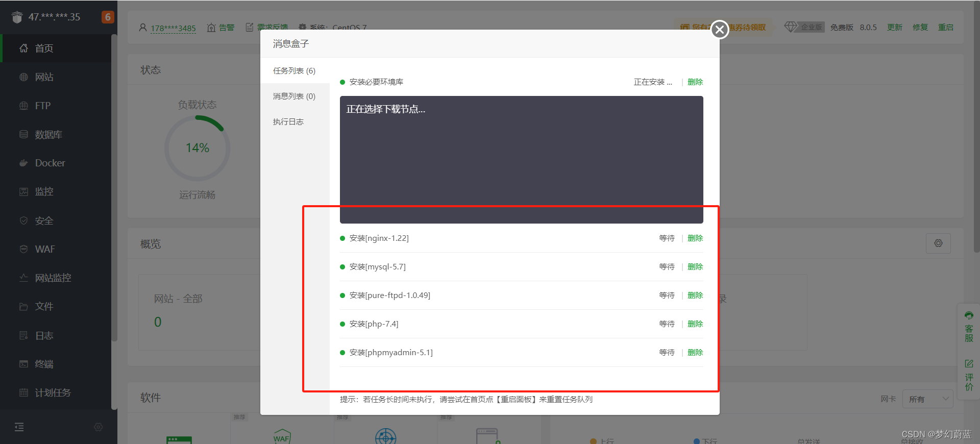Delete the 安装[pure-ftpd-1.0.49] task

[x=695, y=295]
